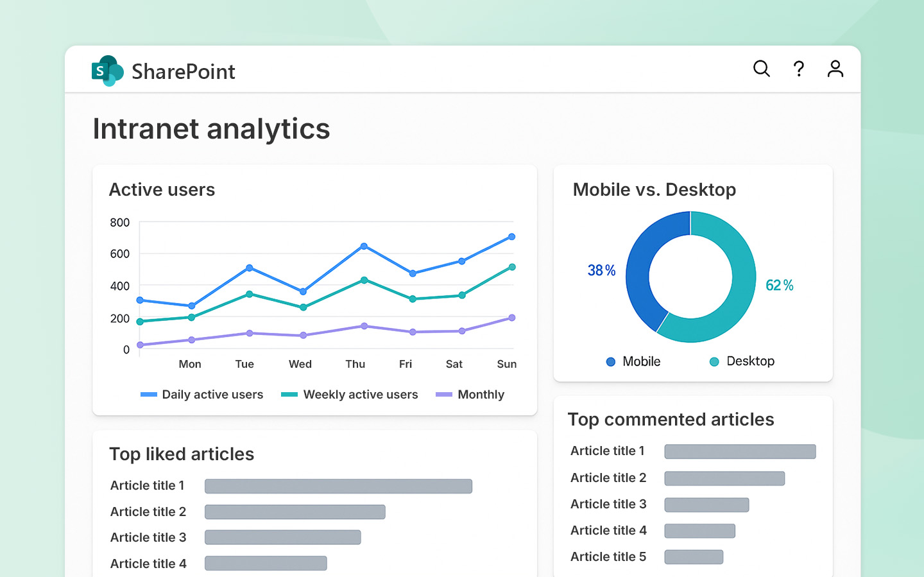
Task: Click the SharePoint logo icon
Action: point(107,71)
